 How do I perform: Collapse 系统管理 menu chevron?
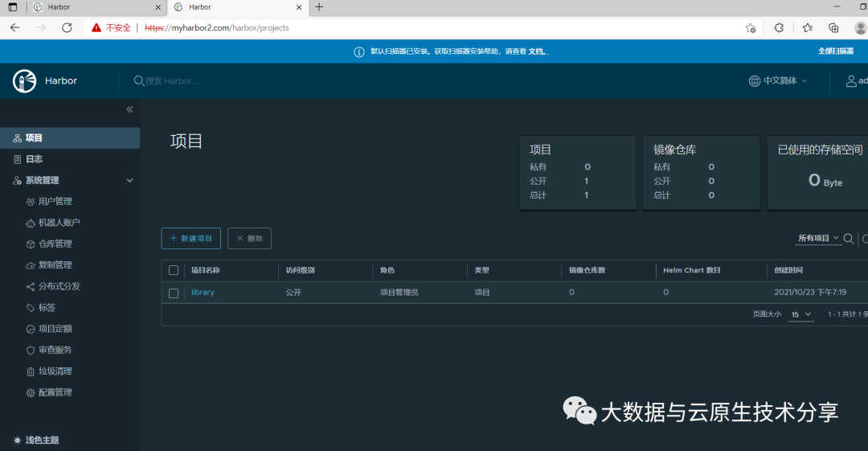coord(129,180)
